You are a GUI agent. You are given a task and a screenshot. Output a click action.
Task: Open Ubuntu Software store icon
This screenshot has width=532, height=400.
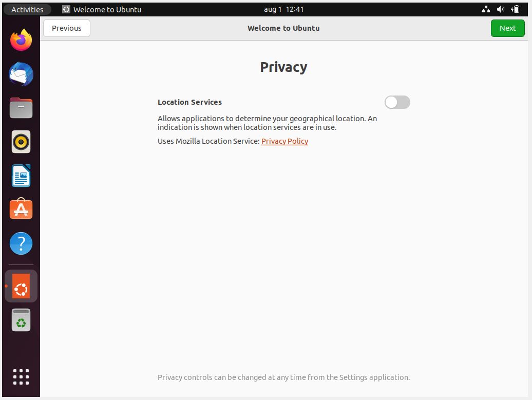pyautogui.click(x=21, y=209)
